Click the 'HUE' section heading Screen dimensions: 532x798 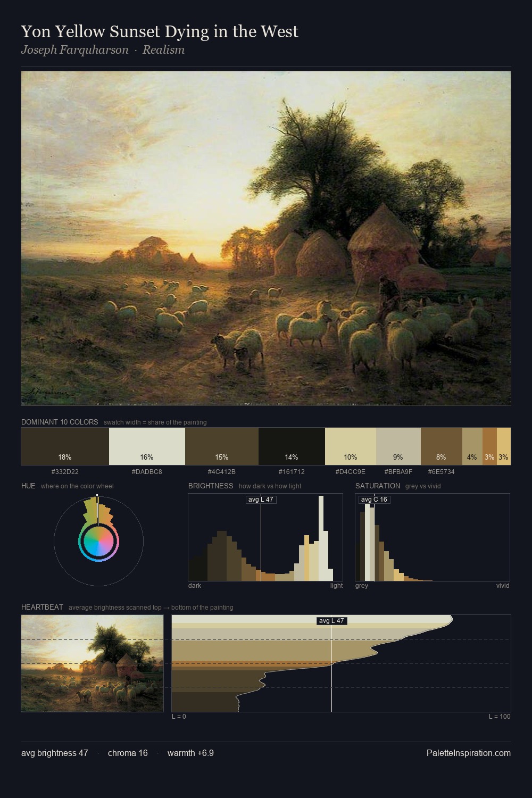point(28,486)
